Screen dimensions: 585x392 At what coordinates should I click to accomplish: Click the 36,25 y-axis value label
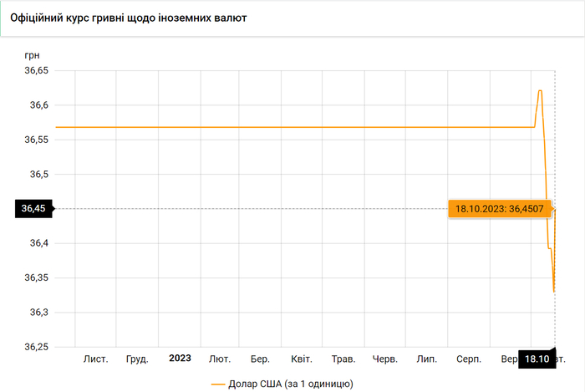35,346
